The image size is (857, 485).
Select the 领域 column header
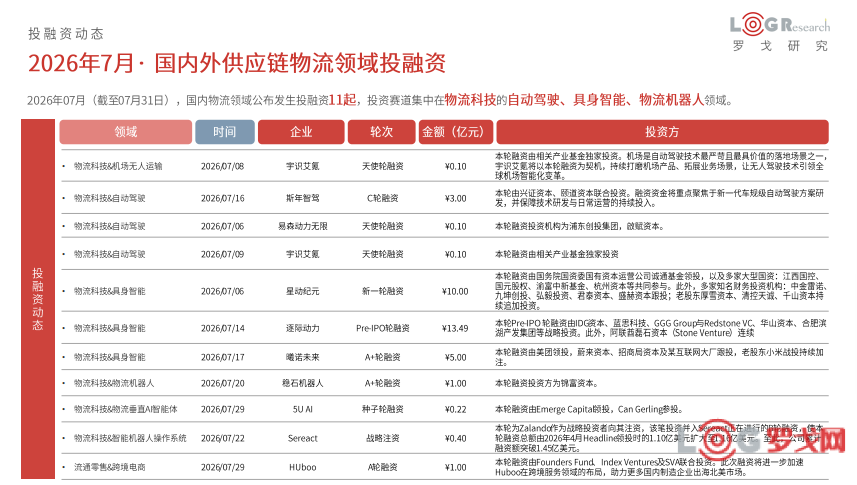[126, 132]
